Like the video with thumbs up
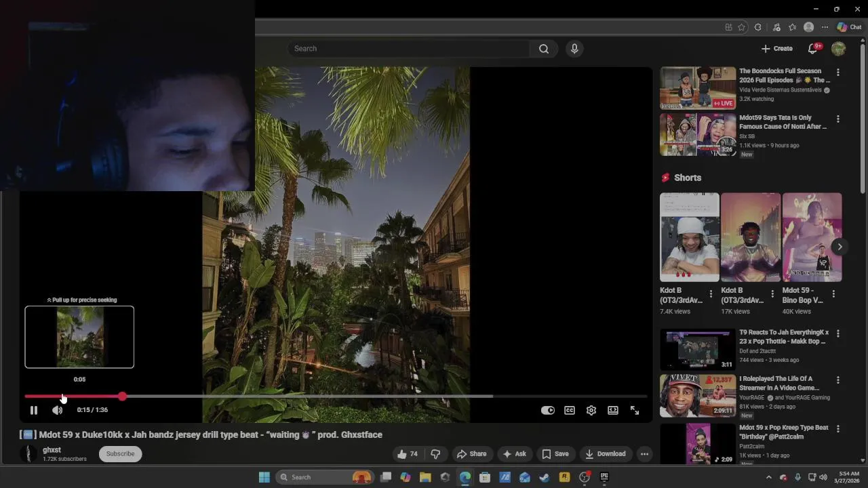This screenshot has width=868, height=488. [408, 454]
